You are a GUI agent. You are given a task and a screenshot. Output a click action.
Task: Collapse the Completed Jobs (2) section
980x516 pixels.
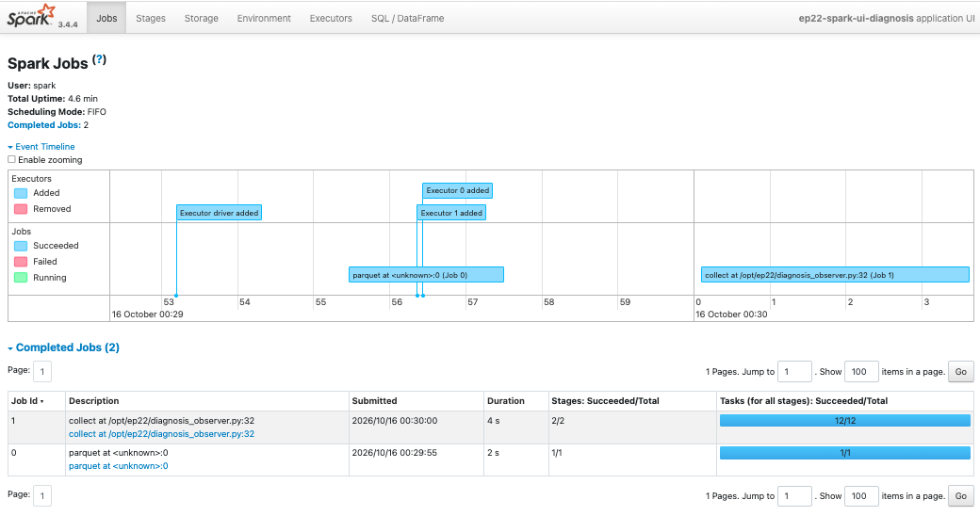pyautogui.click(x=63, y=347)
